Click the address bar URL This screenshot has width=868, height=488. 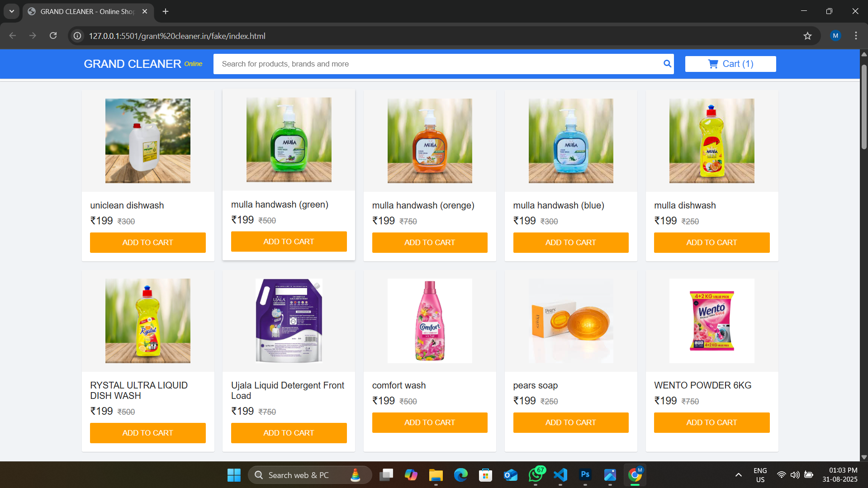177,36
